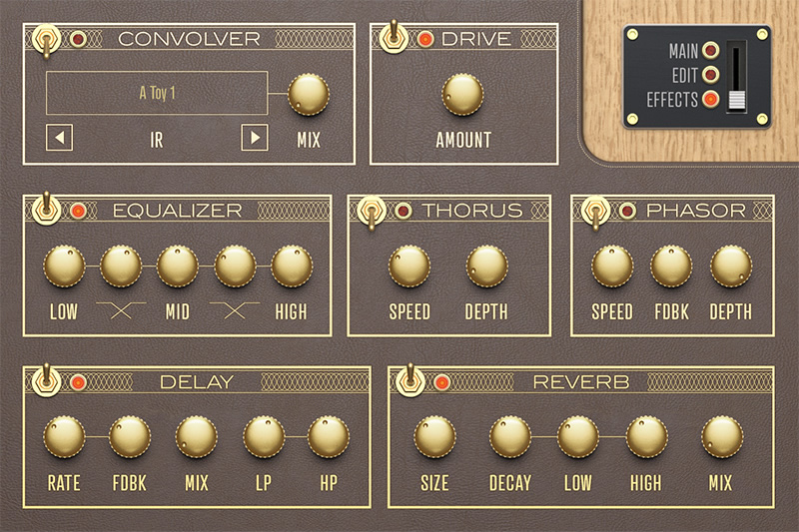Click the Equalizer mid-high crossover knob
Viewport: 799px width, 532px height.
click(x=235, y=266)
